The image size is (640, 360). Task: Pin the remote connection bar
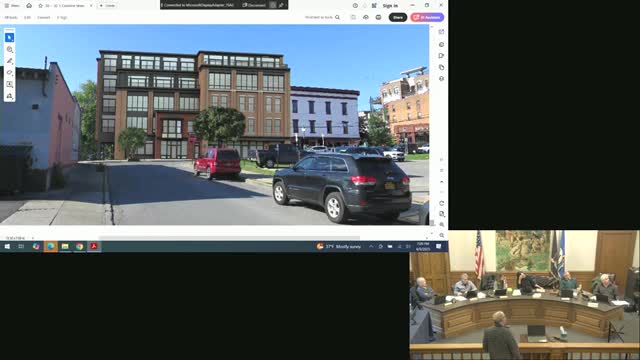coord(281,5)
